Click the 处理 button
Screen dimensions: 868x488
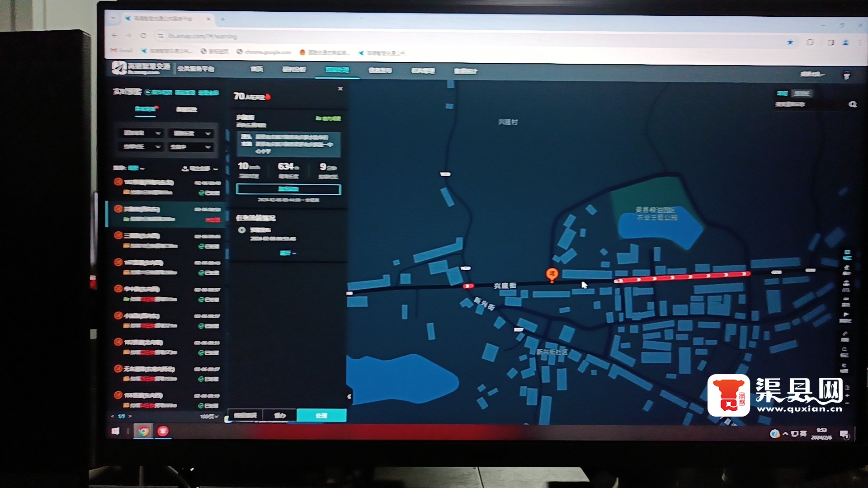pyautogui.click(x=321, y=415)
